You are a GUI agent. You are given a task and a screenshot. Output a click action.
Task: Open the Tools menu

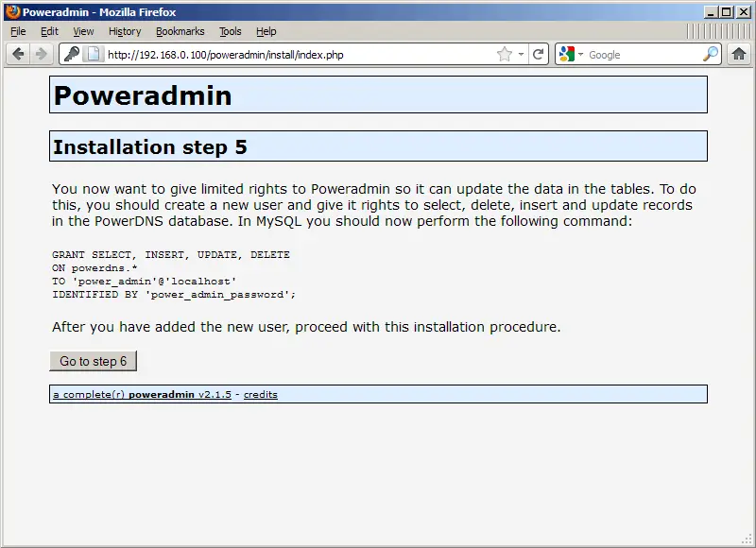[x=231, y=31]
